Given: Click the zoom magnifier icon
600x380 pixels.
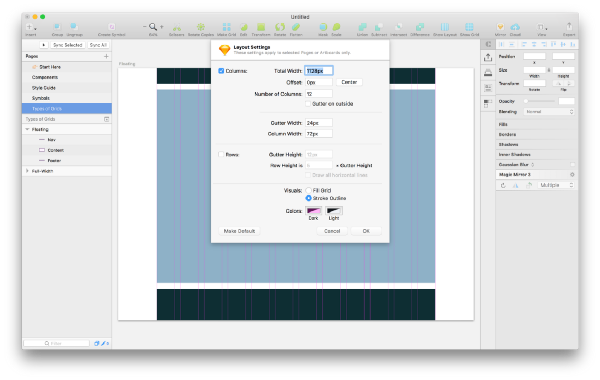Looking at the screenshot, I should [x=153, y=27].
